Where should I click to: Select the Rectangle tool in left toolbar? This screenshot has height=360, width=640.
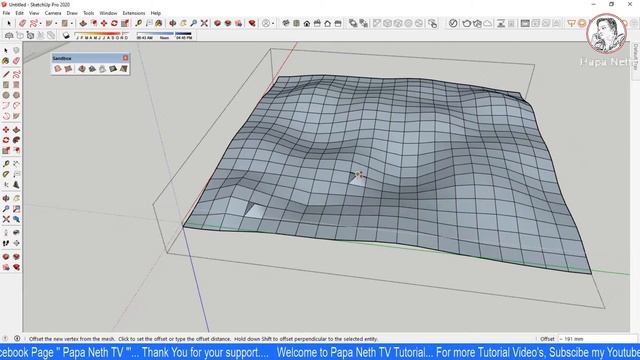(6, 85)
